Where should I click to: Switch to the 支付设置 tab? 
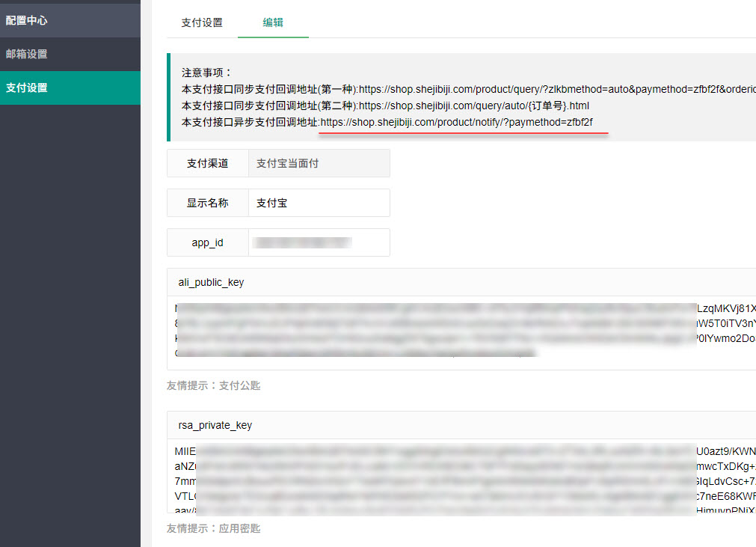click(202, 22)
